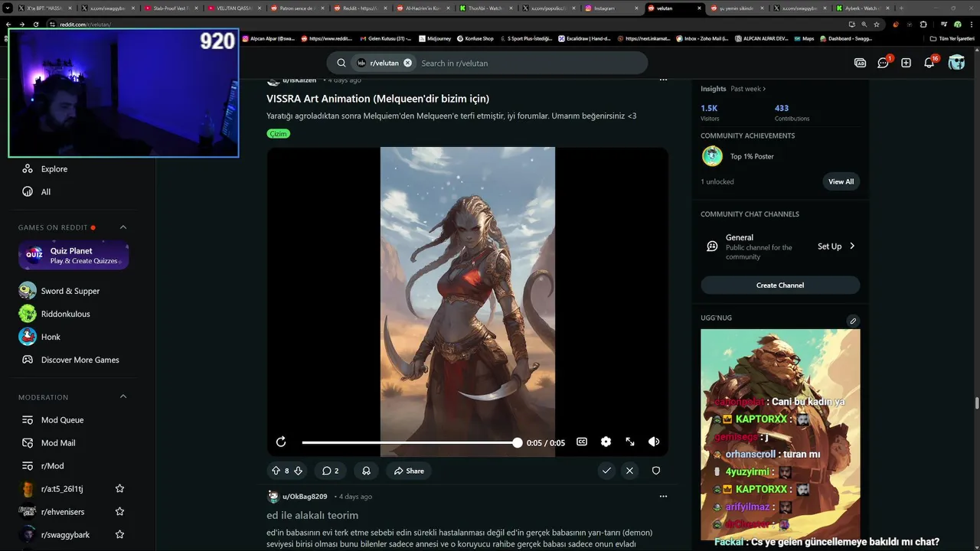Screen dimensions: 980x551
Task: Expand video to fullscreen
Action: click(x=630, y=442)
